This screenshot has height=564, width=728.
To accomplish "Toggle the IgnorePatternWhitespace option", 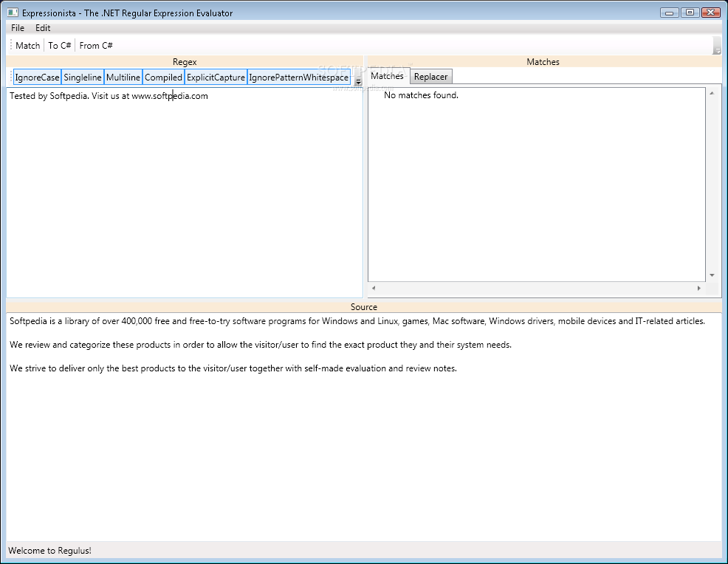I will (x=298, y=77).
